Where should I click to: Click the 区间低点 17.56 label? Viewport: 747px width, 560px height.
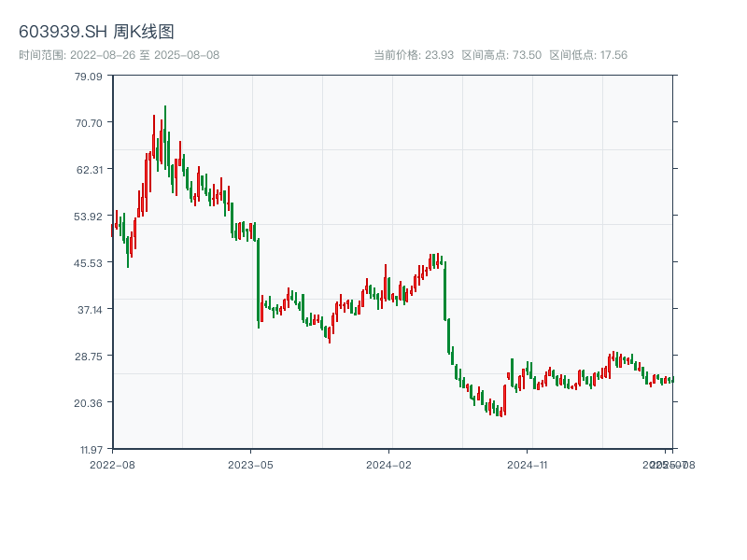(x=588, y=55)
